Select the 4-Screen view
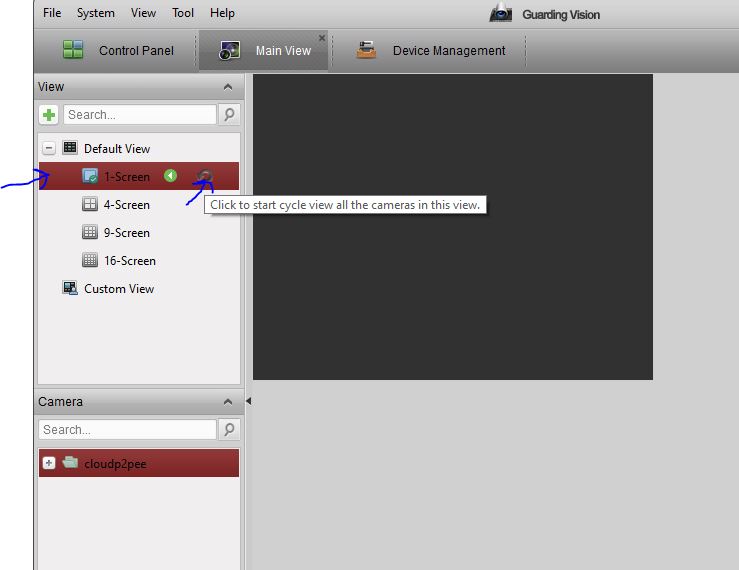 point(127,205)
